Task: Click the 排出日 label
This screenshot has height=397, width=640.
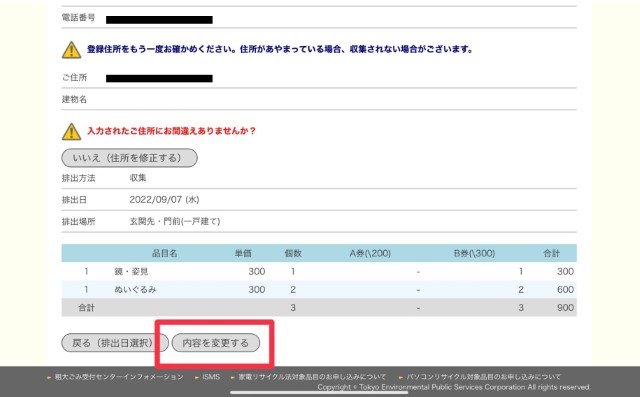Action: tap(74, 200)
